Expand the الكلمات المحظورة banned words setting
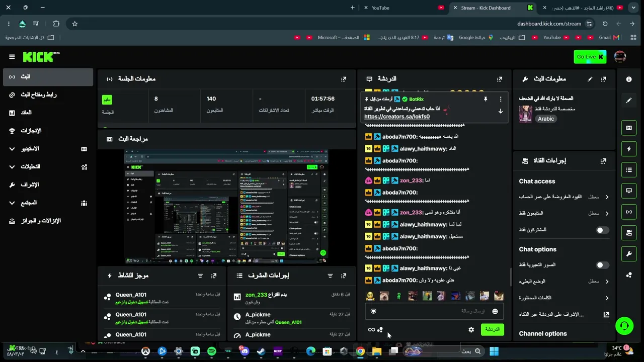644x362 pixels. coord(563,298)
